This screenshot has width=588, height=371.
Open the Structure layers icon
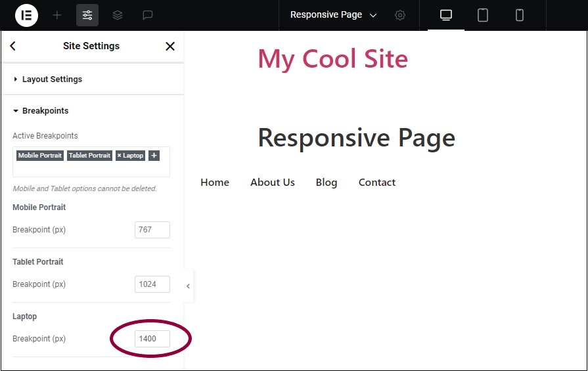pyautogui.click(x=118, y=15)
